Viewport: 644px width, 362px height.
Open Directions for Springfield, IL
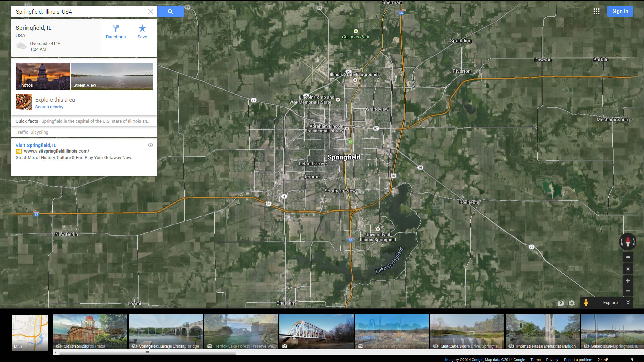click(x=116, y=32)
